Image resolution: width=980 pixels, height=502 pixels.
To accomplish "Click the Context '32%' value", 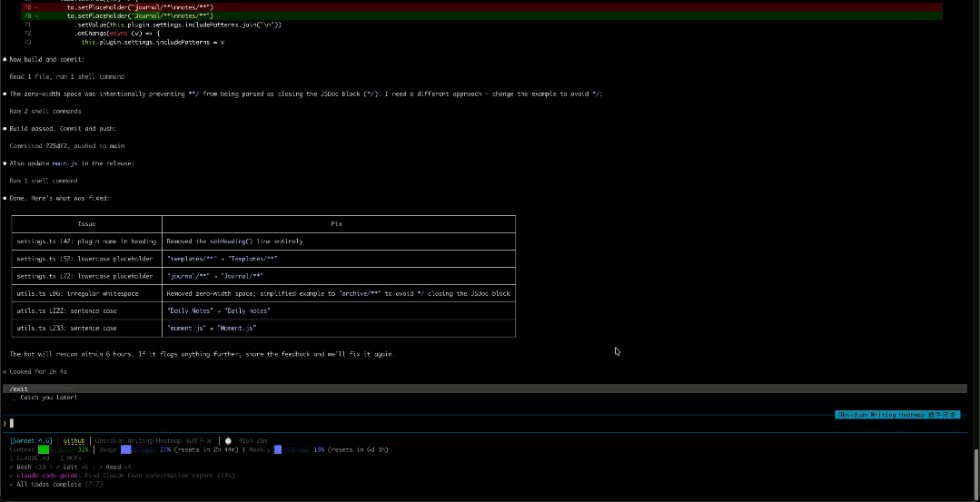I will (x=84, y=449).
